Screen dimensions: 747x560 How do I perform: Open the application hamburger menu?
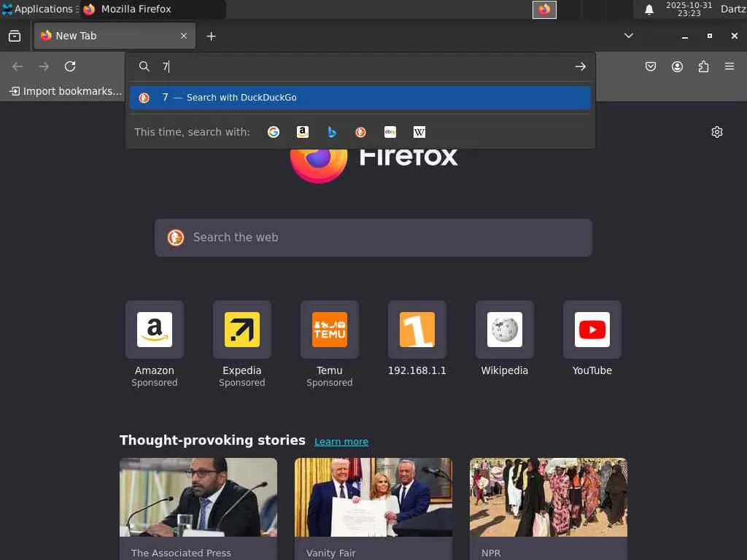(x=729, y=66)
